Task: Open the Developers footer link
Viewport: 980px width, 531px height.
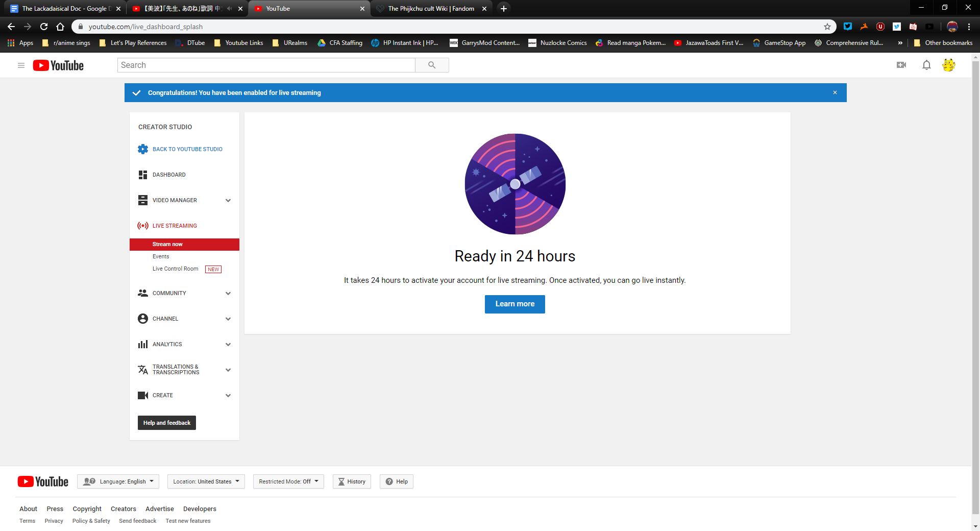Action: tap(200, 509)
